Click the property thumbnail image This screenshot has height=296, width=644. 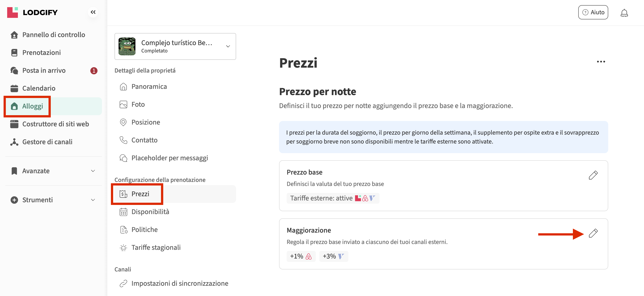click(127, 46)
